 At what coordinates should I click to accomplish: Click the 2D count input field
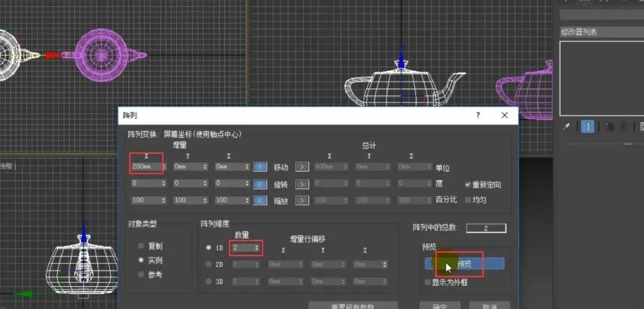(x=243, y=264)
